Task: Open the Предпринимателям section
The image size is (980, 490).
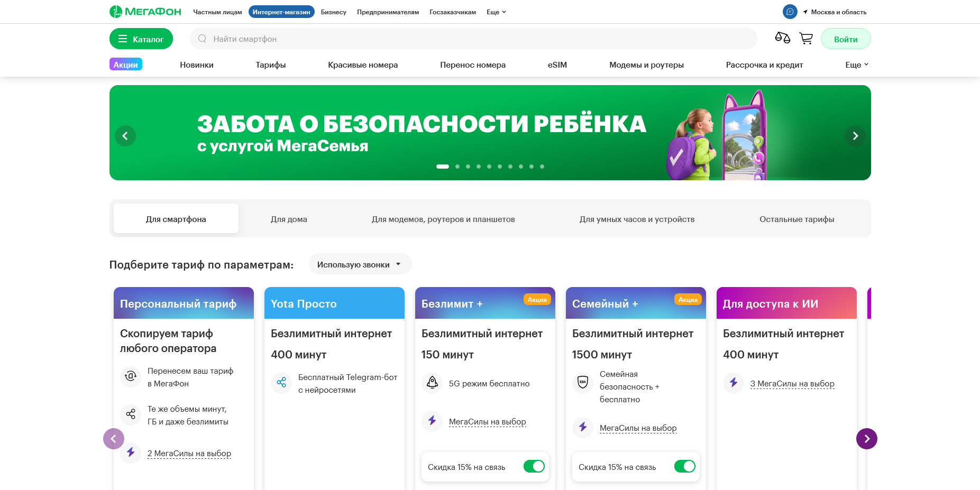Action: coord(388,12)
